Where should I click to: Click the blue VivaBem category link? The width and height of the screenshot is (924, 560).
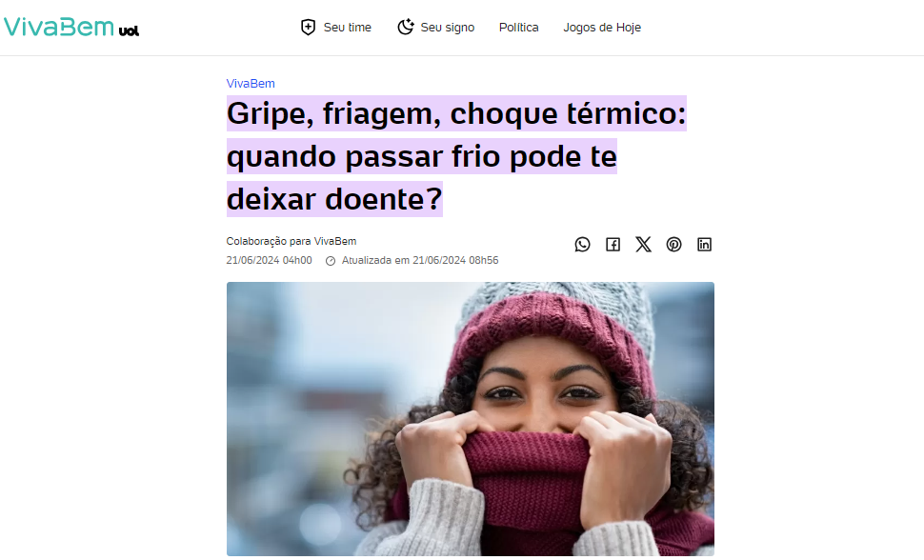[x=251, y=83]
